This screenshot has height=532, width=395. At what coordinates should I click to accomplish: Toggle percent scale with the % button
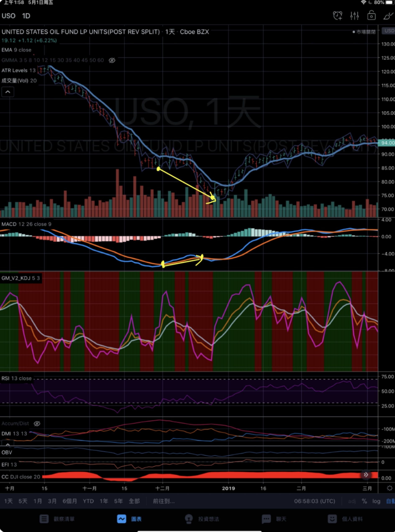[364, 501]
